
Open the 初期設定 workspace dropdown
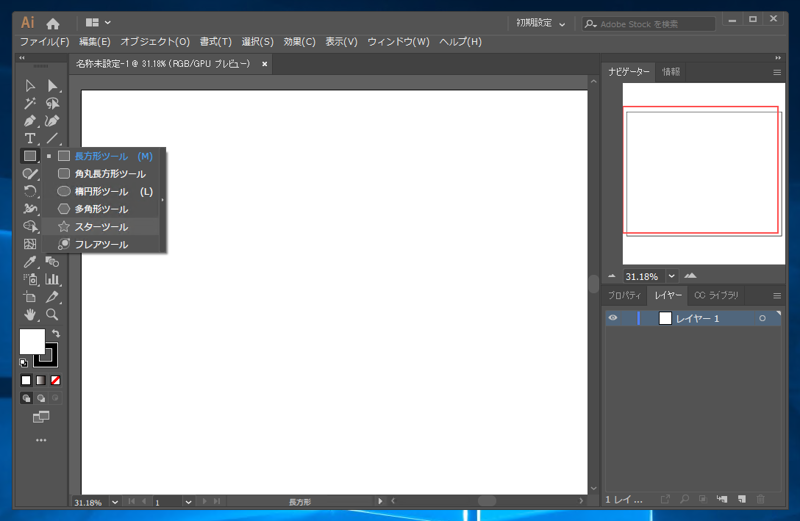click(x=541, y=22)
